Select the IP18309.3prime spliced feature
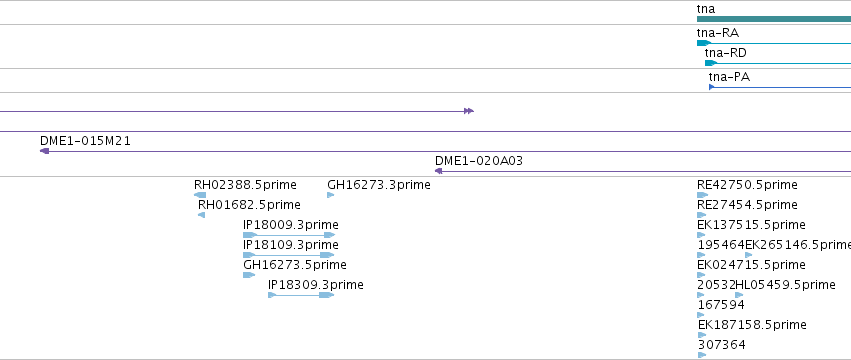 301,295
